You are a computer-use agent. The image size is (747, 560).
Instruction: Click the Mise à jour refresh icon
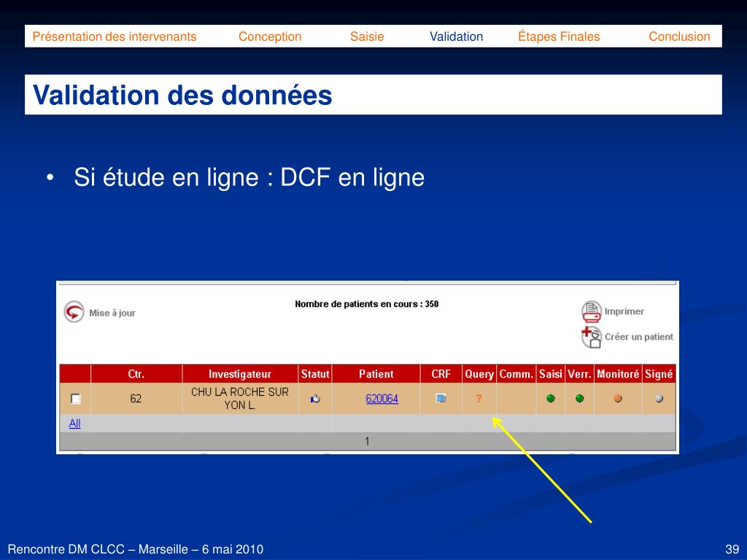(74, 312)
